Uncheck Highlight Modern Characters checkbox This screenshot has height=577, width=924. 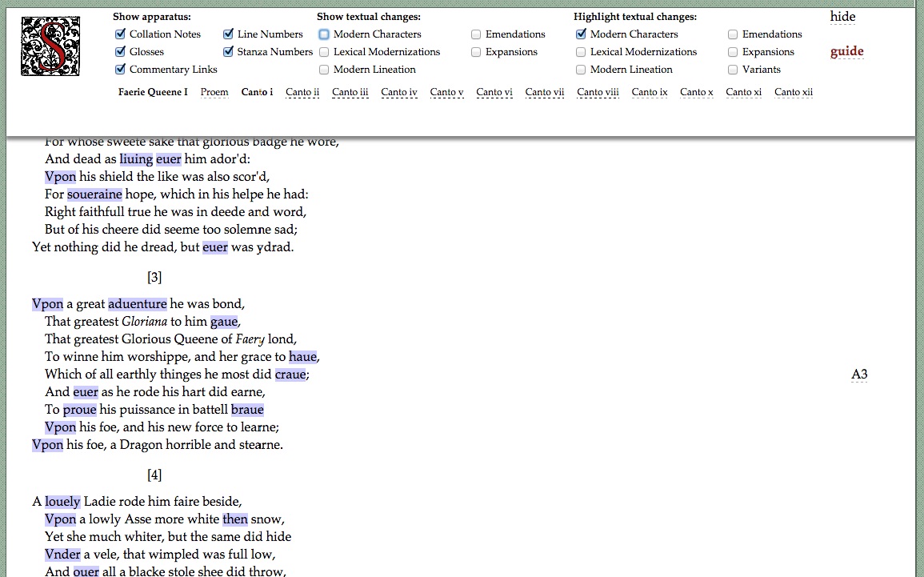pos(581,34)
